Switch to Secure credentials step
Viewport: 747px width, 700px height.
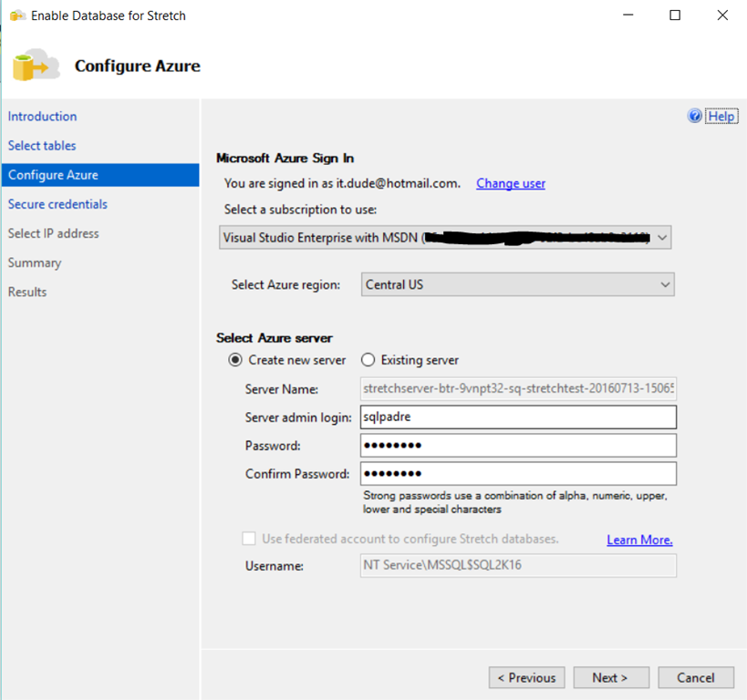[57, 204]
